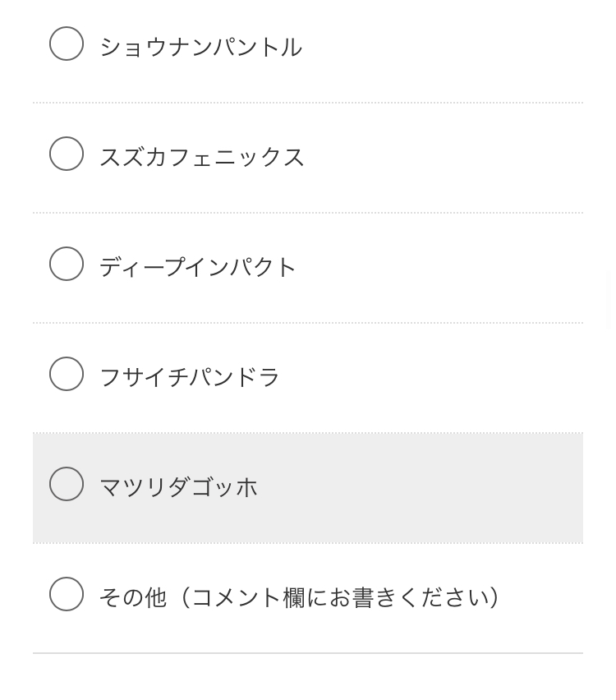Screen dimensions: 616x700
Task: Click the マツリダゴッホ label text
Action: pyautogui.click(x=178, y=488)
